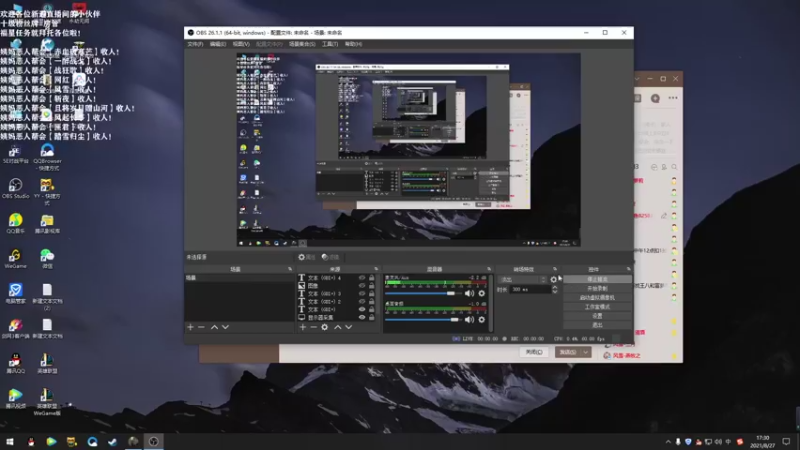Click search icon in chat window

click(674, 167)
